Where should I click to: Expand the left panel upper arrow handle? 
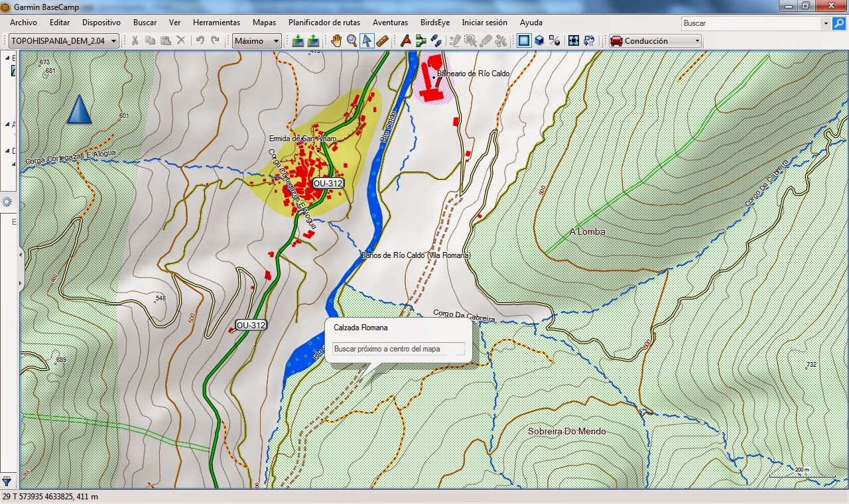coord(21,253)
